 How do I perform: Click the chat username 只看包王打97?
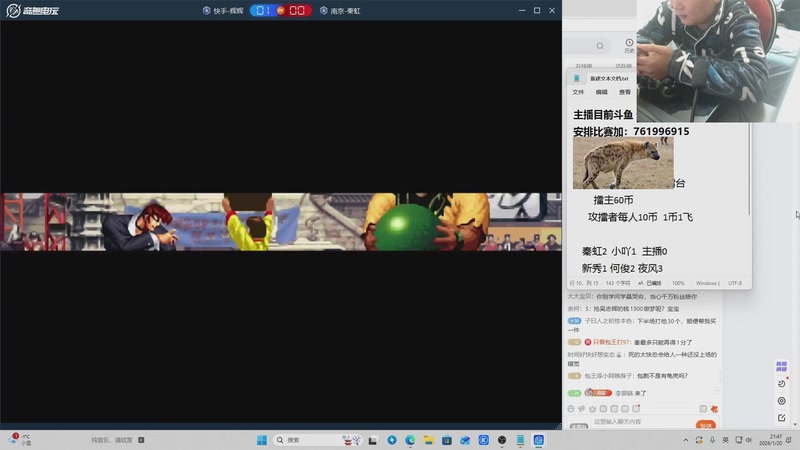[612, 342]
